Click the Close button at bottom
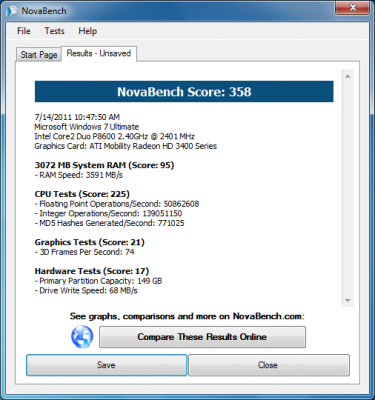Image resolution: width=375 pixels, height=400 pixels. click(x=269, y=365)
